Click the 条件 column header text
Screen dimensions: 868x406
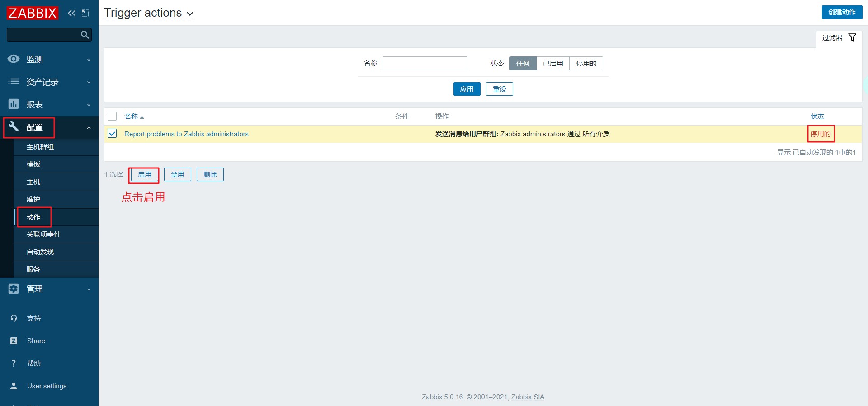(x=402, y=117)
